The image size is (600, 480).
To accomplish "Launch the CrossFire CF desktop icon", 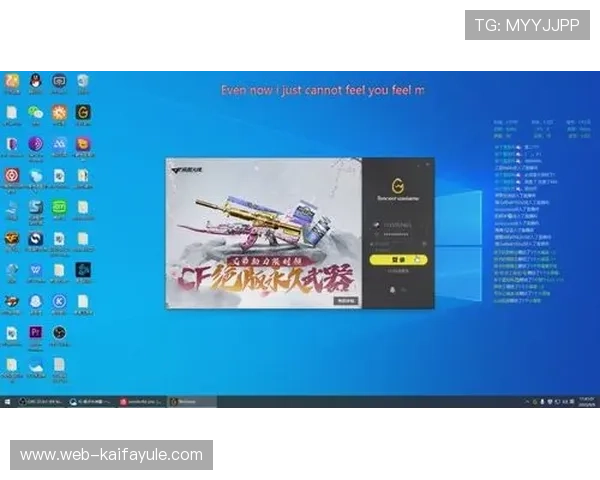I will 12,238.
